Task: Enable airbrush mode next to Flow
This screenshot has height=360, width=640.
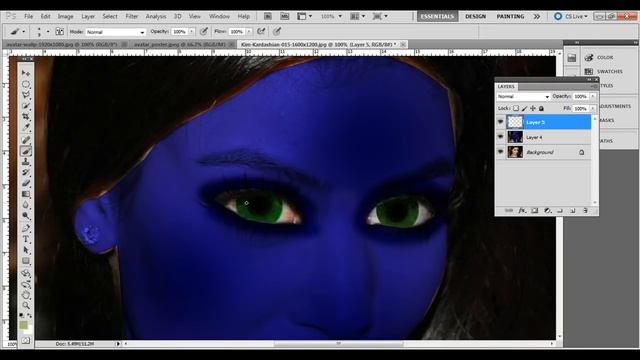Action: [x=261, y=31]
